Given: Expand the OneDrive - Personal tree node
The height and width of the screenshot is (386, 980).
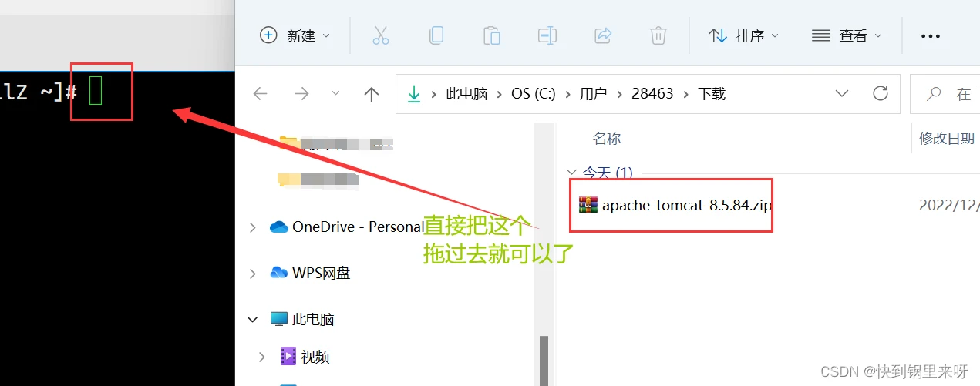Looking at the screenshot, I should (x=252, y=227).
